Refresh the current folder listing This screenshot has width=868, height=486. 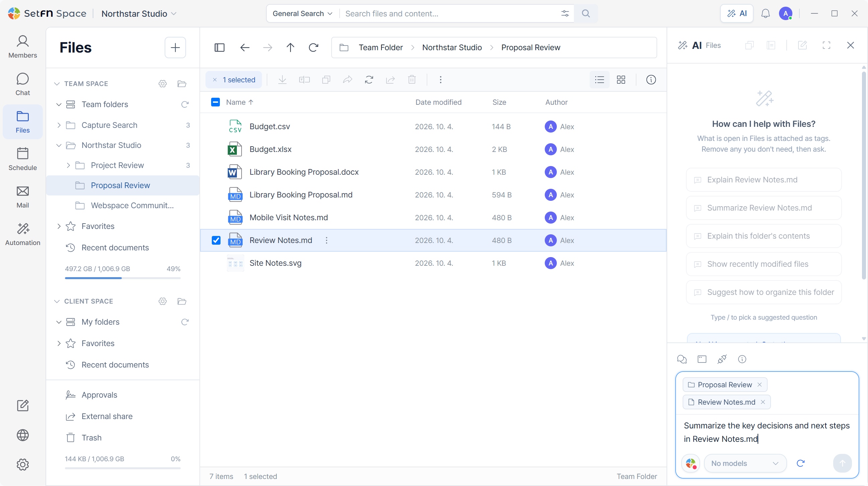[313, 48]
